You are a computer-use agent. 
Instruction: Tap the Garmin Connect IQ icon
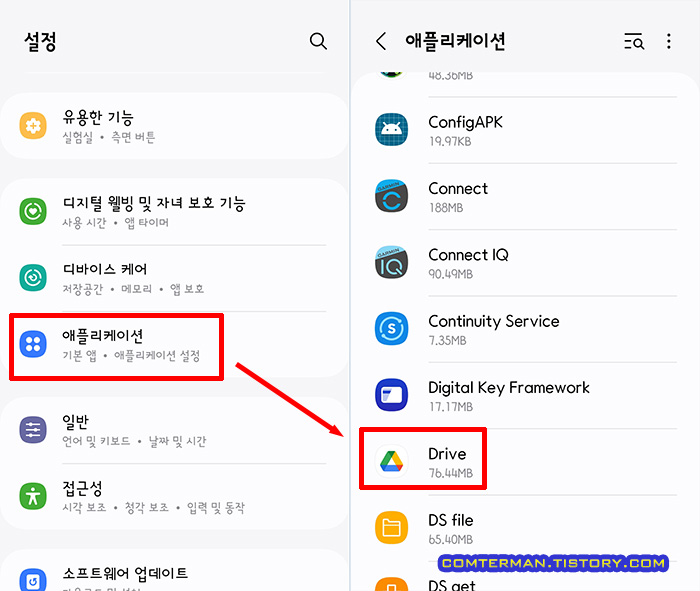[x=392, y=262]
